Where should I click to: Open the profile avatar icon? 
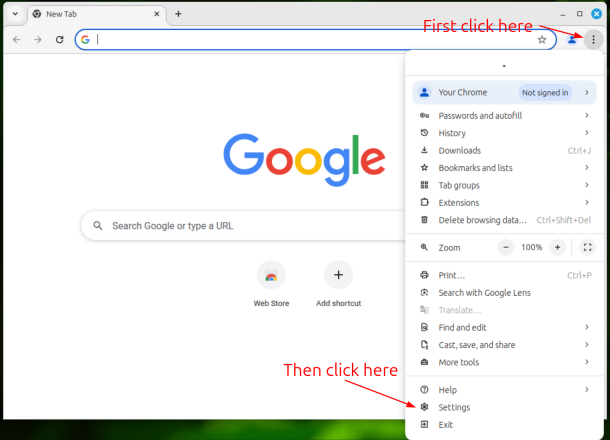572,40
